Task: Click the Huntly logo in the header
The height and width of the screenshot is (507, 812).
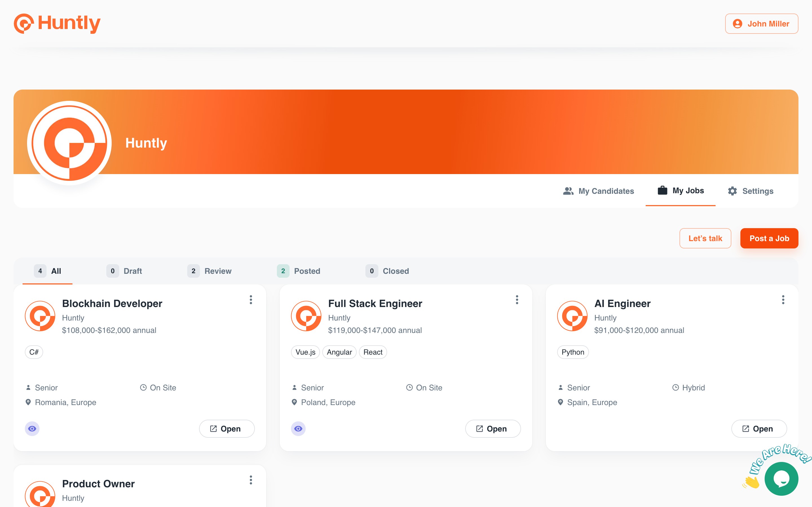Action: click(x=57, y=23)
